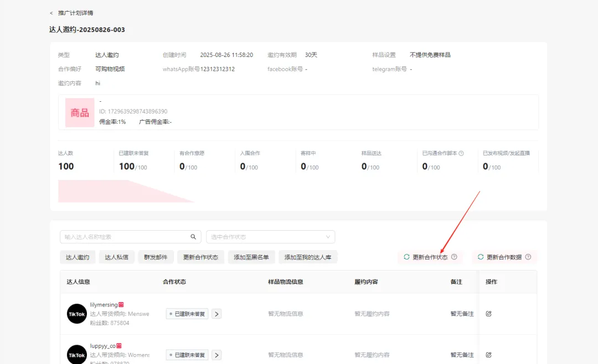Click the edit icon in luppyy_co row

point(488,355)
